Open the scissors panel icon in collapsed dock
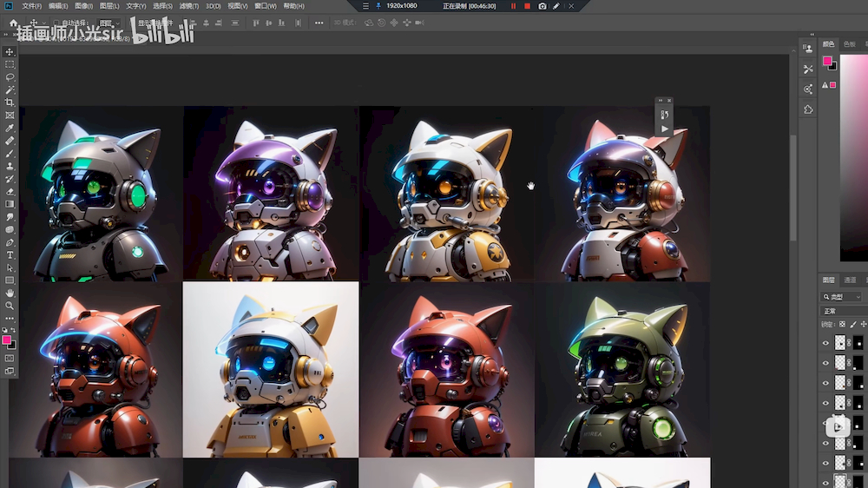Screen dimensions: 868x488 (808, 69)
